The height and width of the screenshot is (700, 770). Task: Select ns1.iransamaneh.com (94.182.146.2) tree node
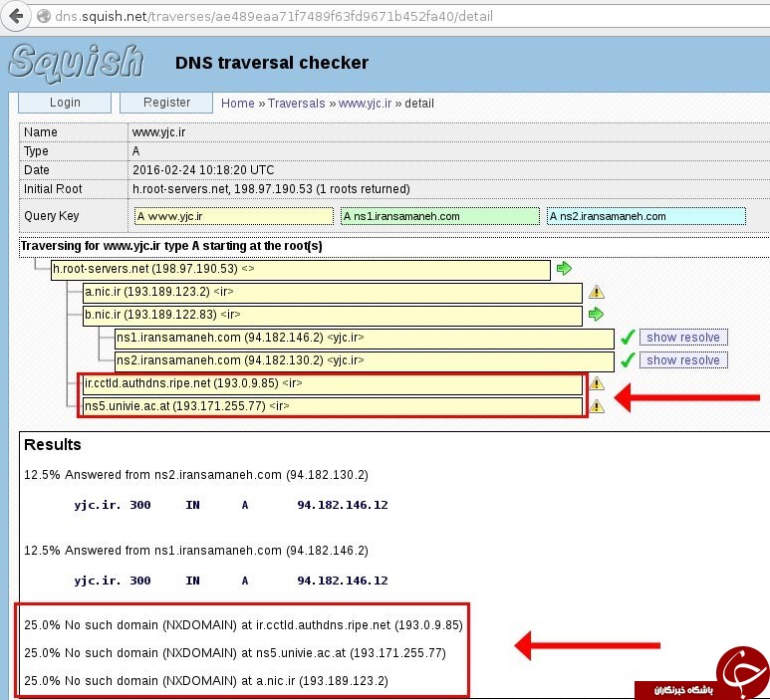pos(365,339)
